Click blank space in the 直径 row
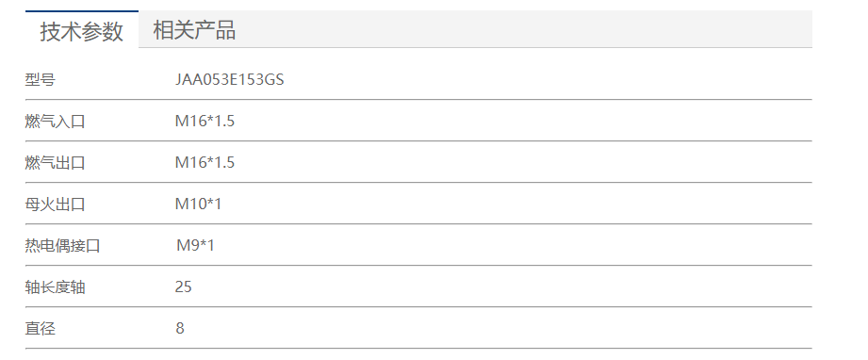Image resolution: width=868 pixels, height=360 pixels. point(499,328)
